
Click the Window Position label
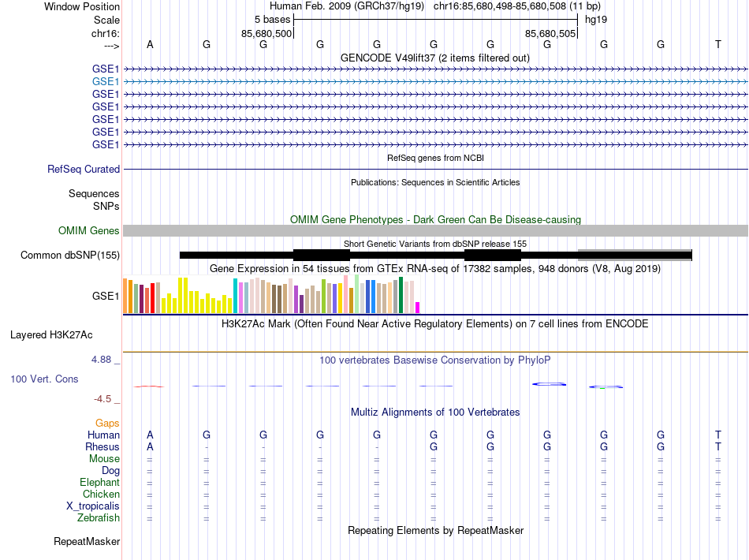(x=82, y=6)
